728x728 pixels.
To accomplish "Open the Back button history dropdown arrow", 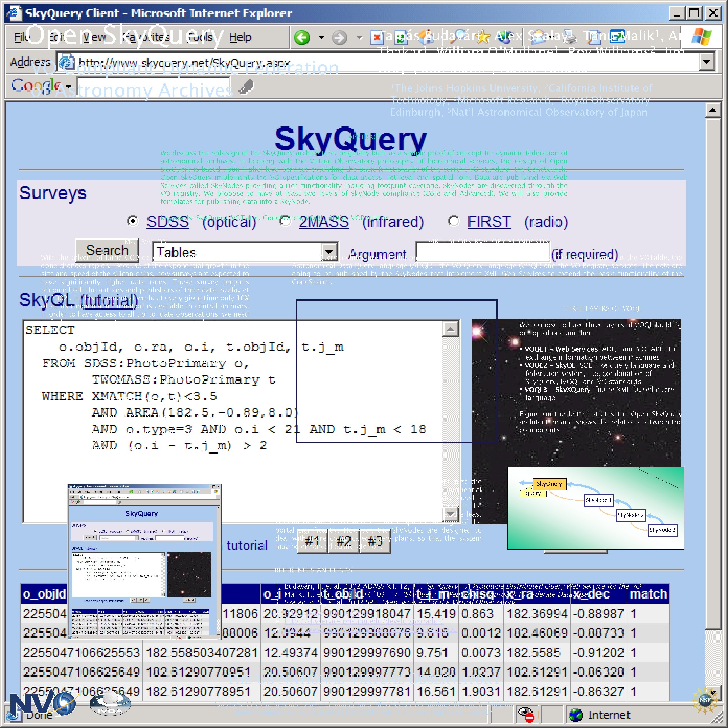I will (321, 37).
